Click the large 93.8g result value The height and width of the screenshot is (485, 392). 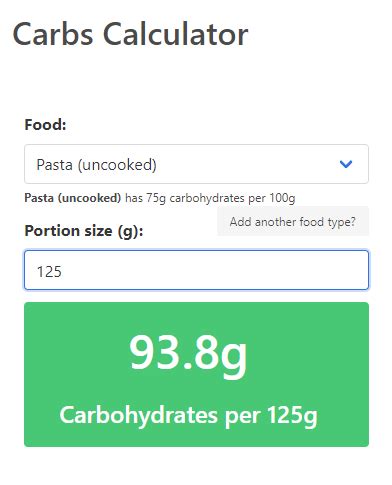click(x=188, y=354)
